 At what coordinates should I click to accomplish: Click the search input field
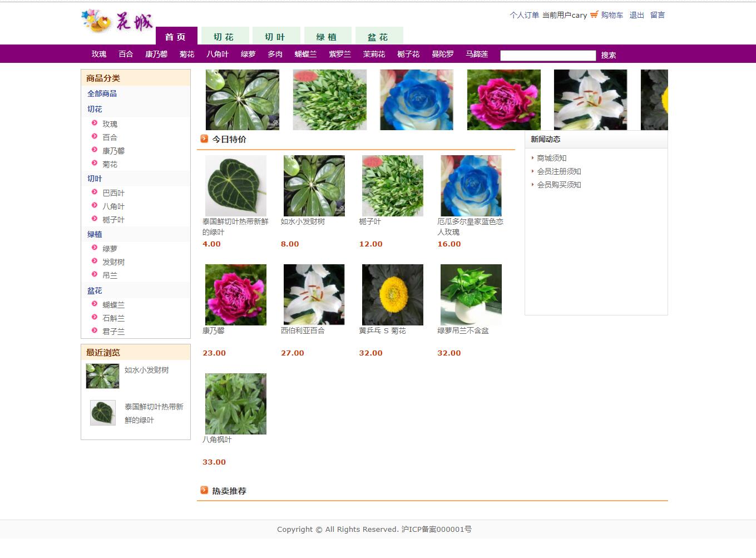point(547,55)
